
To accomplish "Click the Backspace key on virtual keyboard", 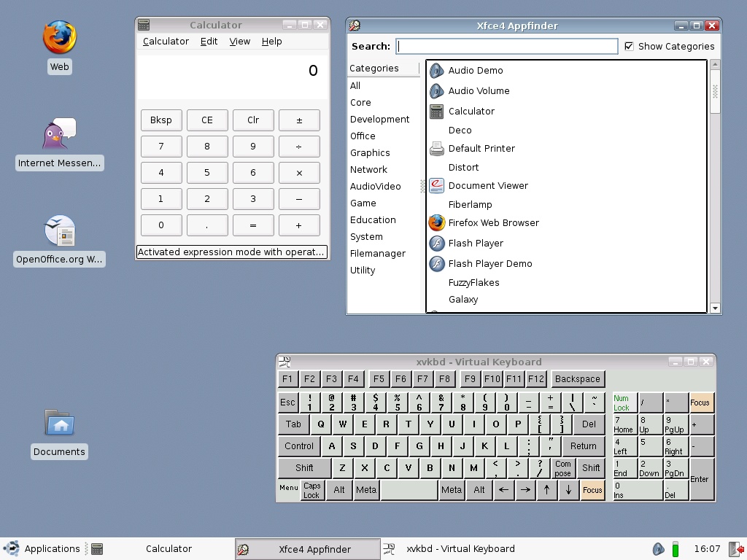I will coord(578,379).
